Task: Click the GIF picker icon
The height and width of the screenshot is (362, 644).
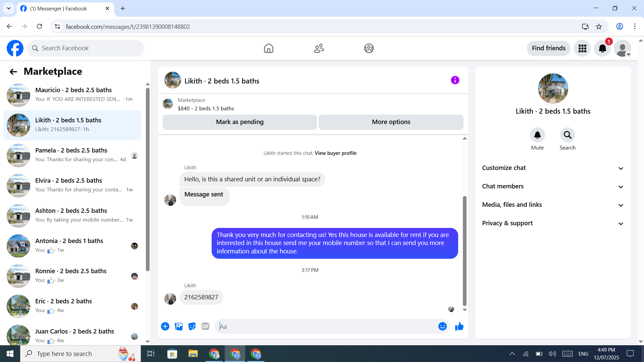Action: click(x=205, y=326)
